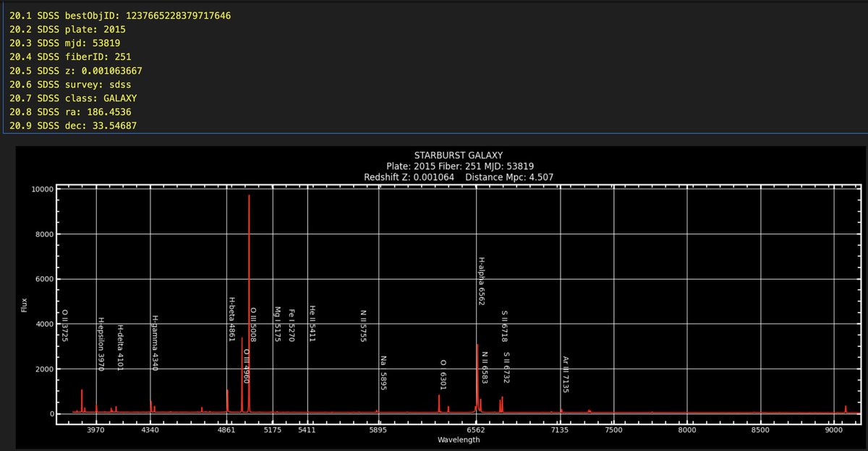Click the 8000 wavelength tick label
Viewport: 868px width, 451px height.
click(x=687, y=430)
